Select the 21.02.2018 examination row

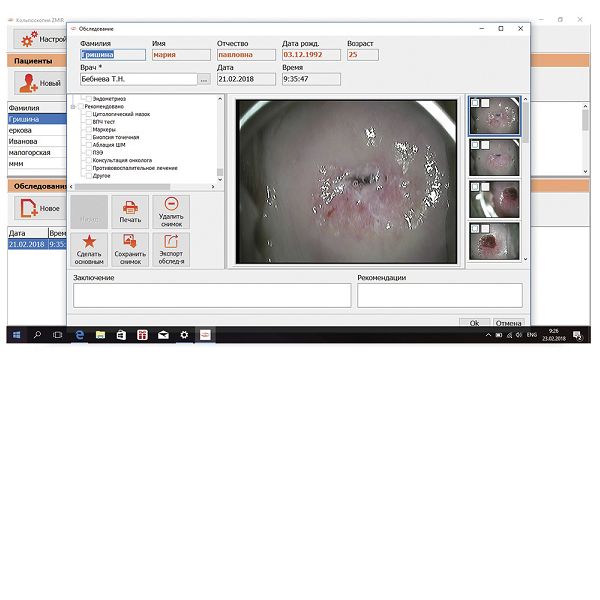[x=37, y=244]
